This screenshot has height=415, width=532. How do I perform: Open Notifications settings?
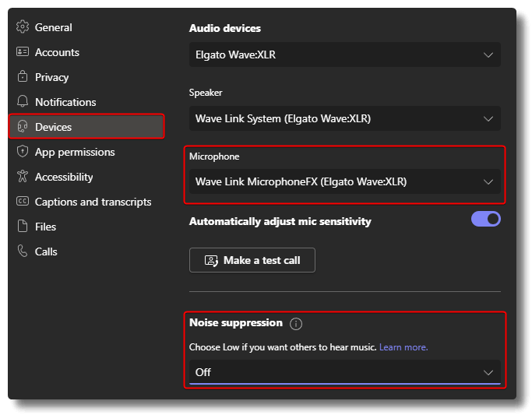click(x=86, y=102)
